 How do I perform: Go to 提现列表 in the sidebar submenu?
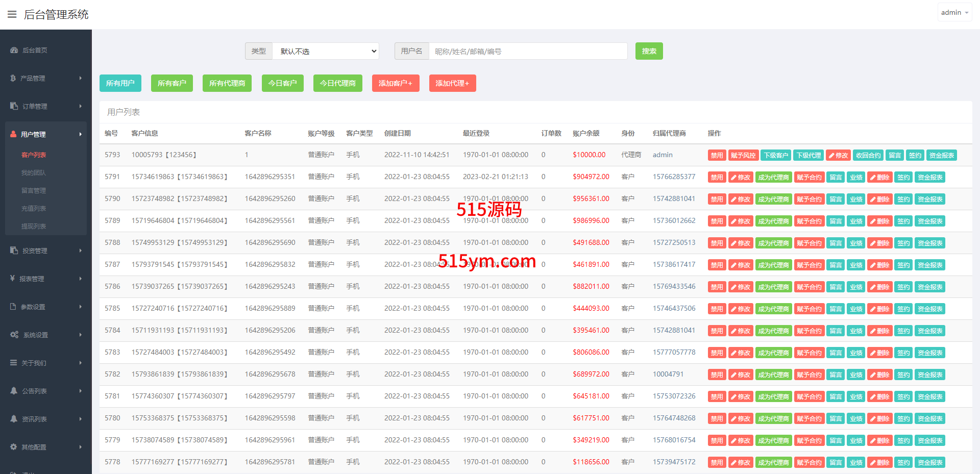34,226
